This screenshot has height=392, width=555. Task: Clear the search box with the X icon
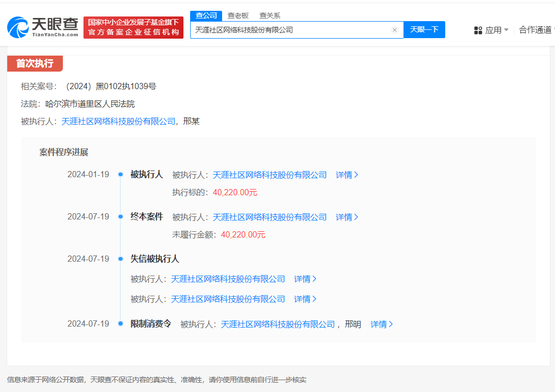(x=395, y=30)
